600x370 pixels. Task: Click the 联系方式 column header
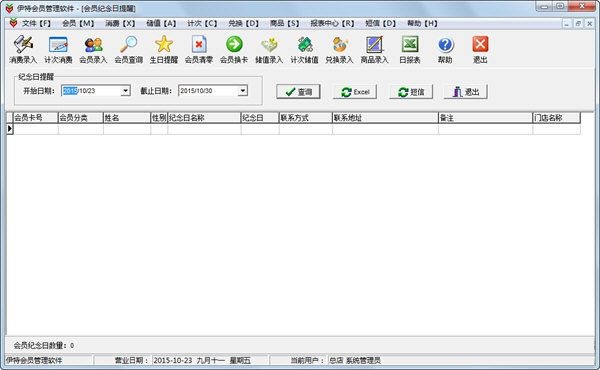(306, 118)
